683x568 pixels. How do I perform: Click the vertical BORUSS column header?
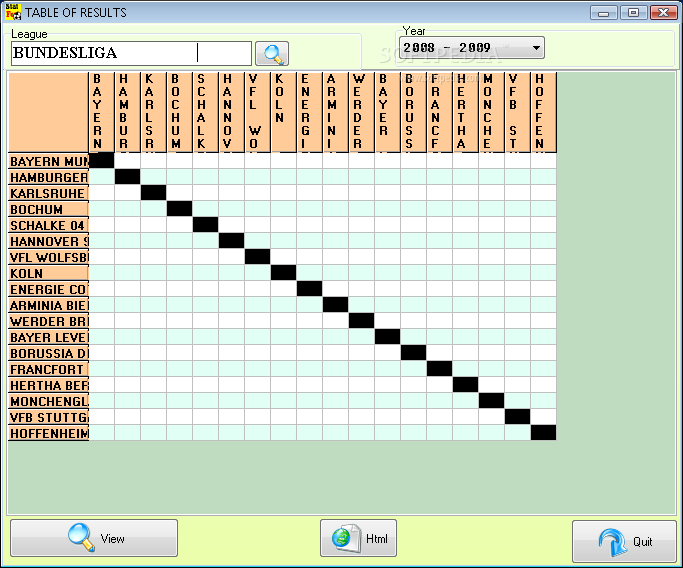coord(413,112)
